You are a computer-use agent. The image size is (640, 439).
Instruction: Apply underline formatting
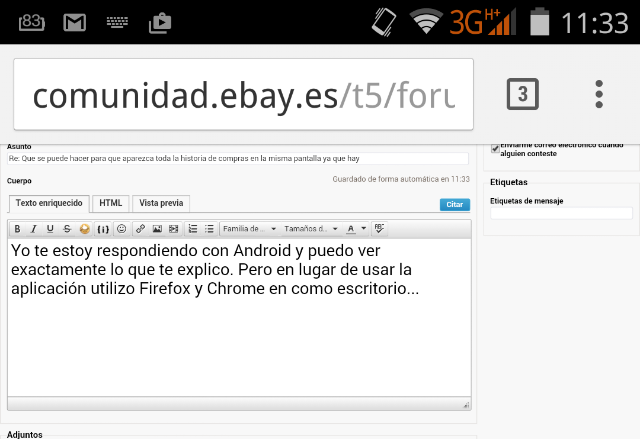click(50, 229)
